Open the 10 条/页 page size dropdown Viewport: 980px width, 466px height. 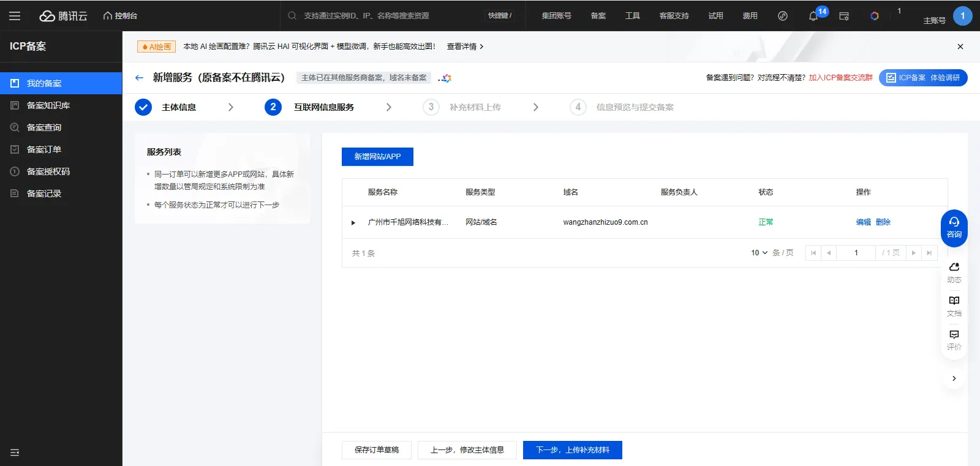click(x=759, y=253)
